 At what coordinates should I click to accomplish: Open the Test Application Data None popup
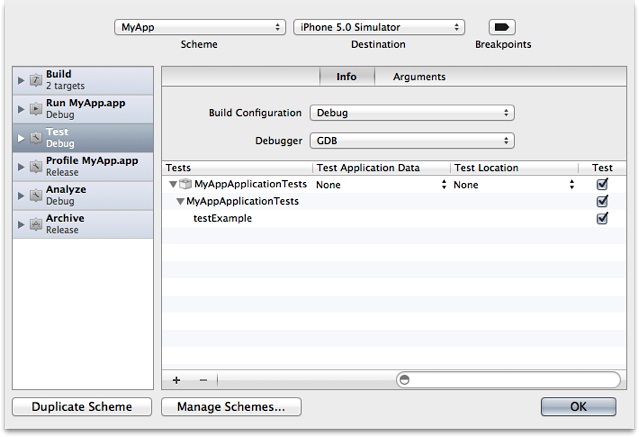(x=381, y=185)
